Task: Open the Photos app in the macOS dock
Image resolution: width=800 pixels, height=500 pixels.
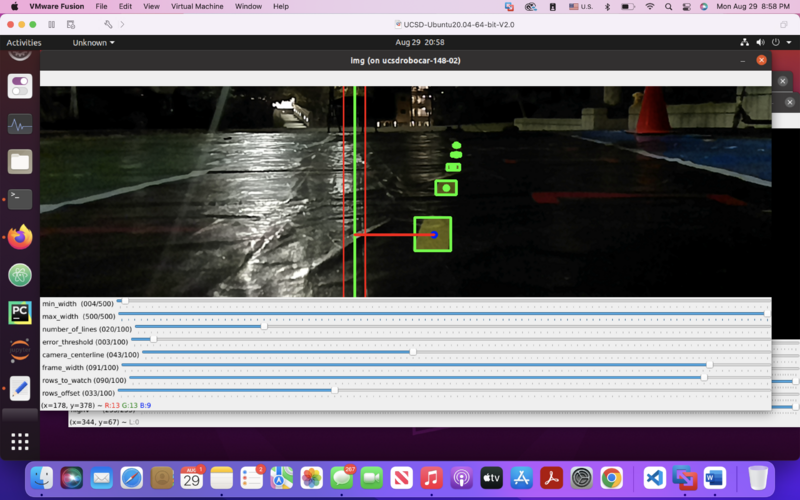Action: point(311,478)
